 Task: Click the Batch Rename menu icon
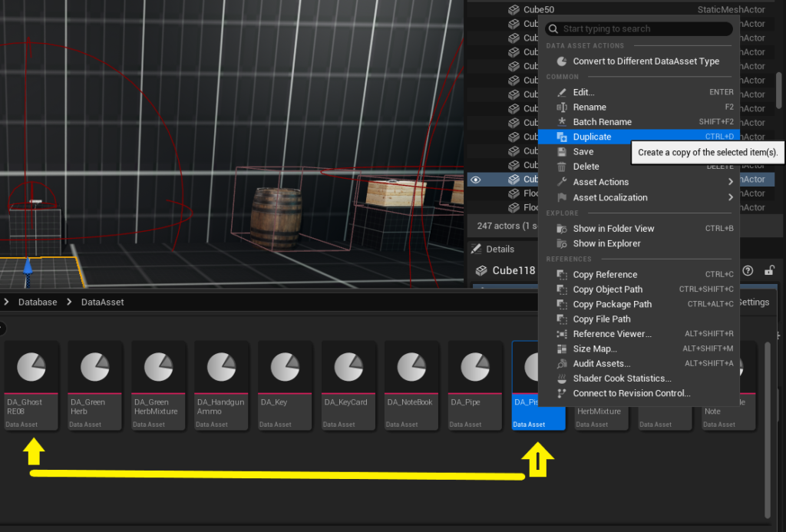pos(562,122)
